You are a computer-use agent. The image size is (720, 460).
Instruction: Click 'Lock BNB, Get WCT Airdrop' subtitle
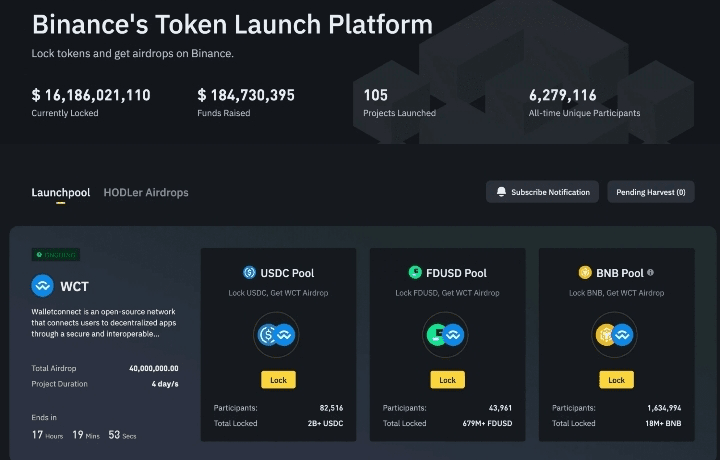pos(616,293)
